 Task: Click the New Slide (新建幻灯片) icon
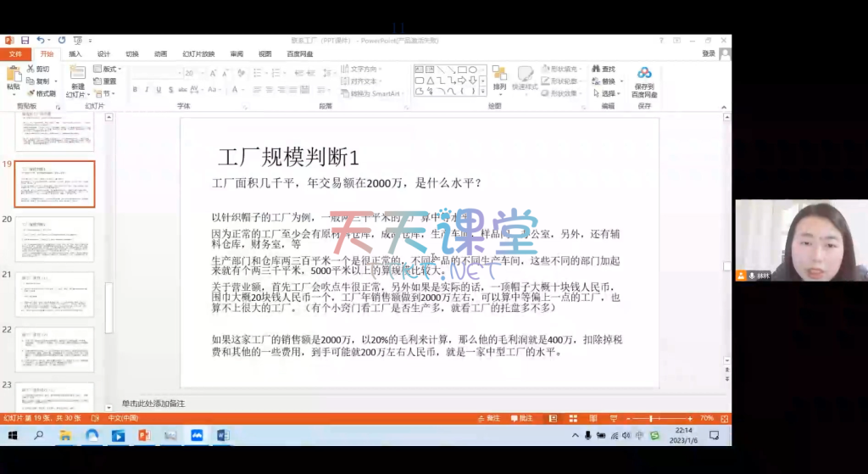[x=77, y=76]
